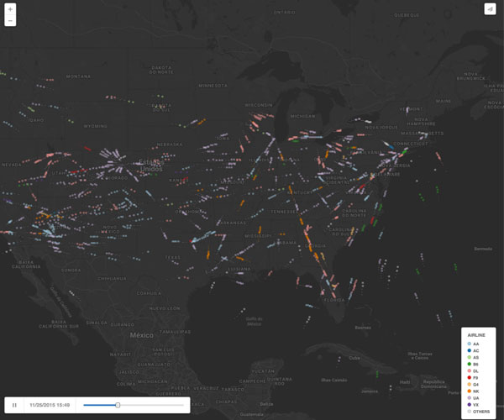Select the DL airline legend entry
This screenshot has width=504, height=420.
tap(473, 370)
